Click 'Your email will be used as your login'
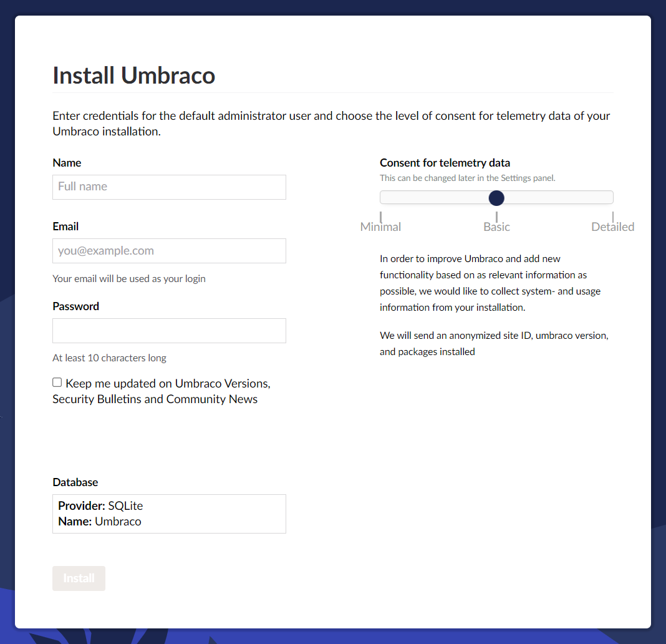Viewport: 666px width, 644px height. 129,279
